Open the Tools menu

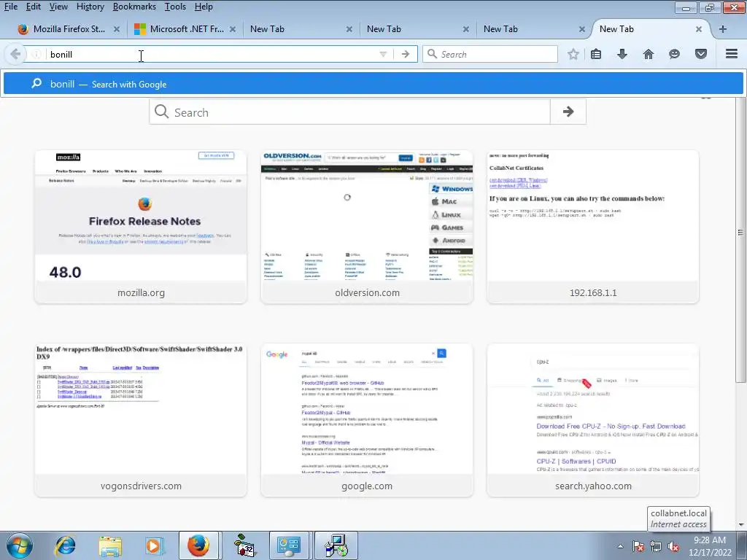pos(175,7)
